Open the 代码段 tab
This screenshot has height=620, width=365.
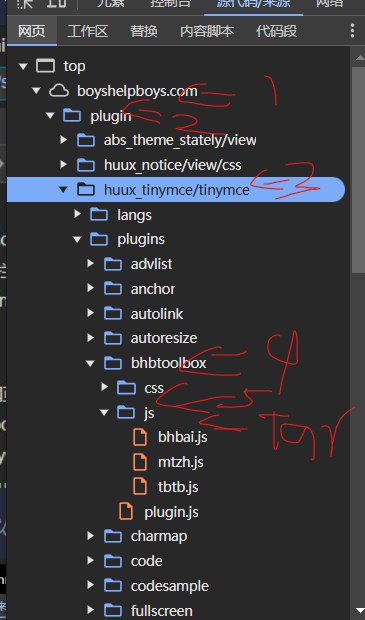[x=276, y=31]
